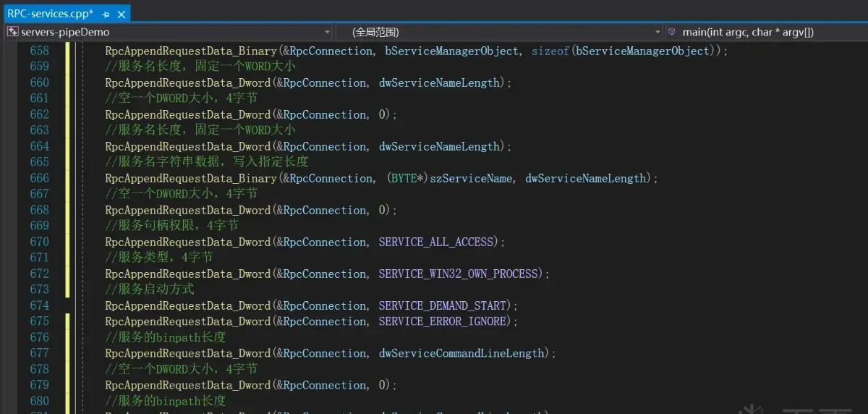Click comment //服务句柄权限，4字节
868x414 pixels.
click(171, 226)
